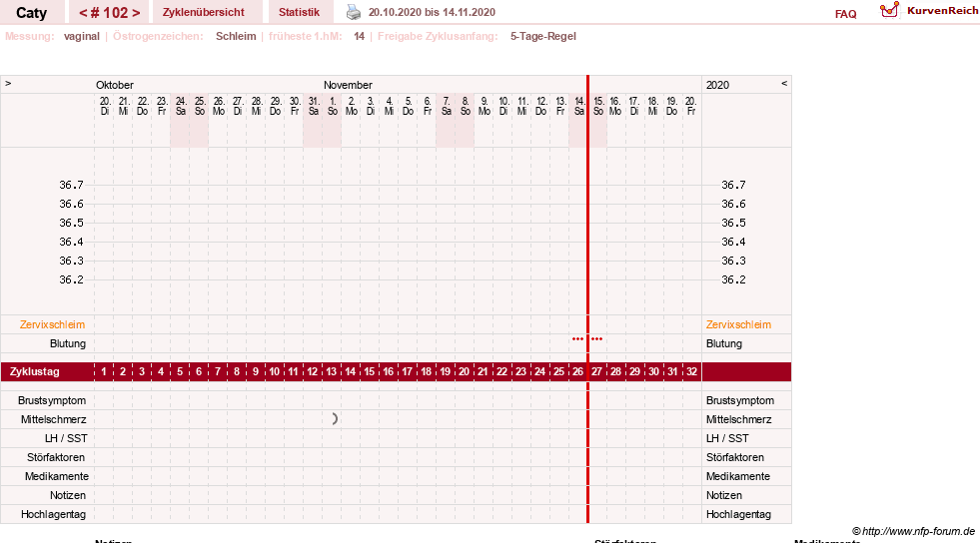This screenshot has width=980, height=543.
Task: Select cycle day 14 in Zyklustag row
Action: (350, 371)
